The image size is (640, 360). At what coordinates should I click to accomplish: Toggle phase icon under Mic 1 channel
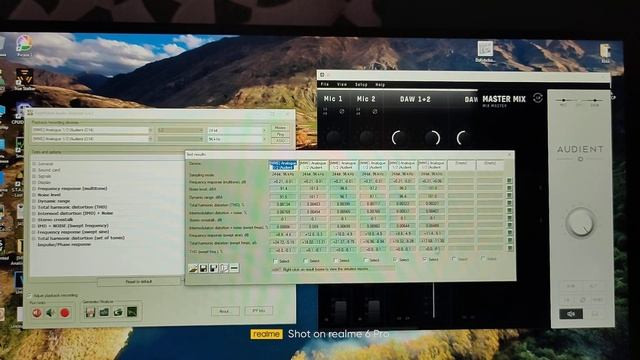tap(342, 111)
